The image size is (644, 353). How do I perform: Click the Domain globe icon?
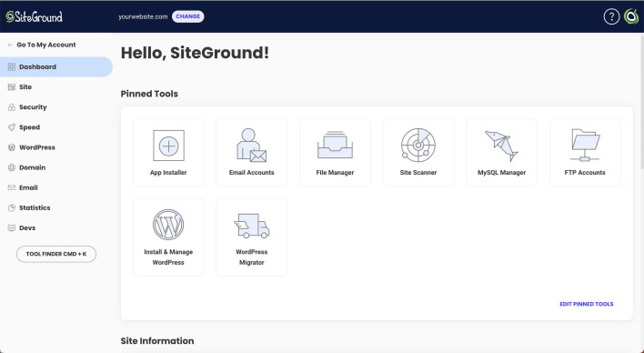pyautogui.click(x=12, y=167)
